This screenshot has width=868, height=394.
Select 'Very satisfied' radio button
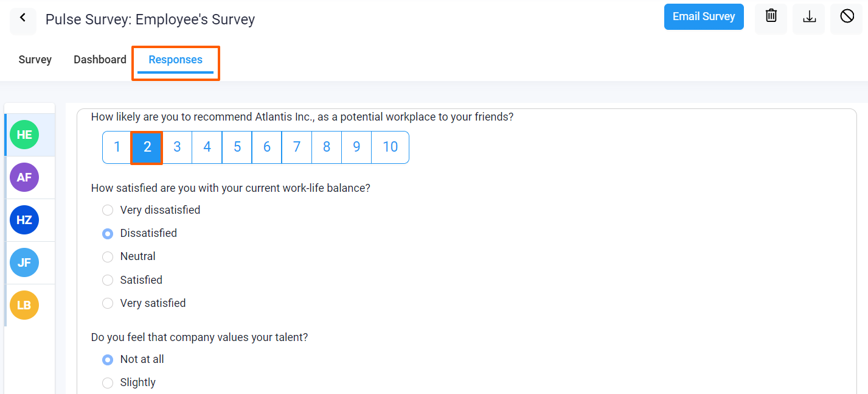108,303
